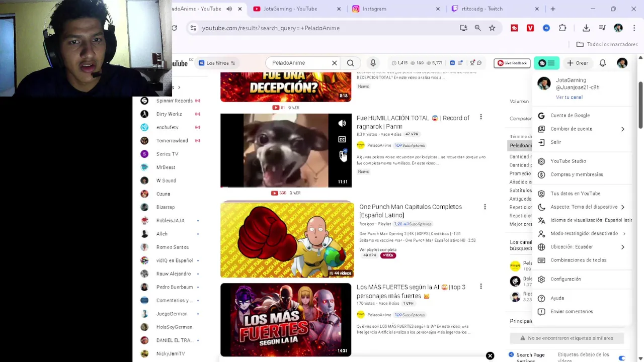Clear the YouTube search text
The width and height of the screenshot is (644, 362).
334,63
